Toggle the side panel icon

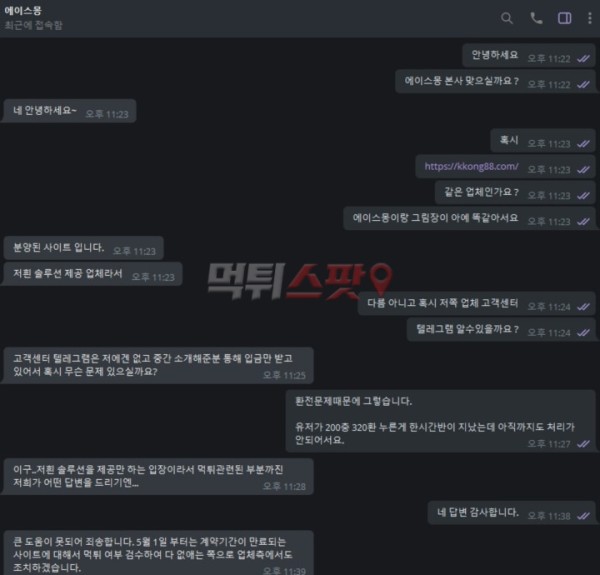coord(564,18)
